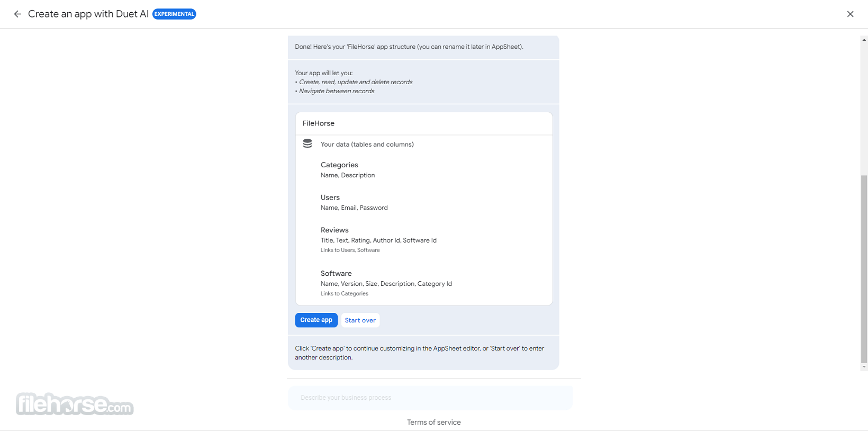This screenshot has width=868, height=431.
Task: Focus the Describe your business process field
Action: [x=430, y=398]
